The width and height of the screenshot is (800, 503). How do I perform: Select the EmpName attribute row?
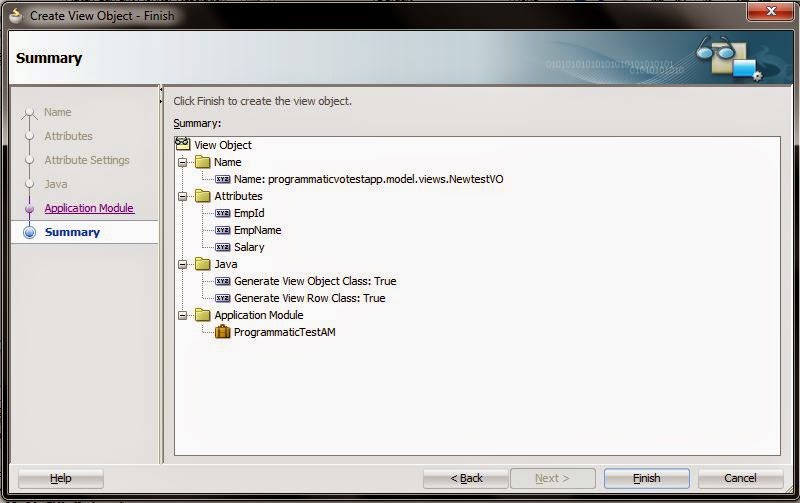[x=258, y=230]
